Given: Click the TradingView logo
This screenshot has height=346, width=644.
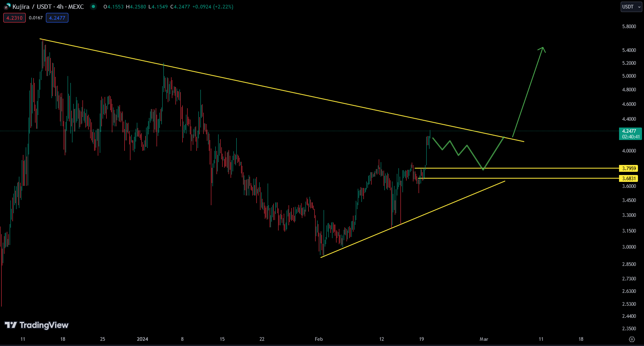Looking at the screenshot, I should click(x=37, y=325).
